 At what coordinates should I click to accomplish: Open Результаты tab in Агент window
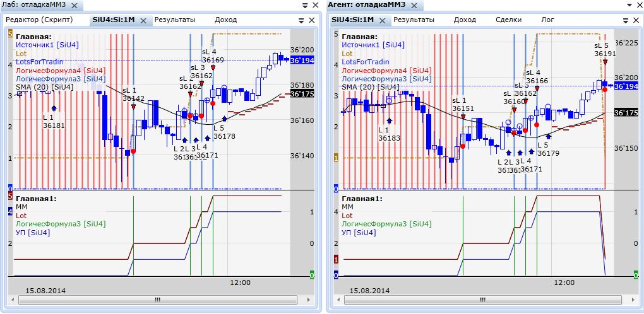(x=414, y=20)
